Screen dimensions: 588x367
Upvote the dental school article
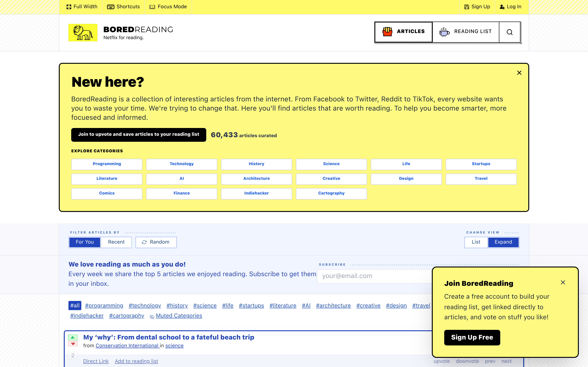click(x=73, y=337)
